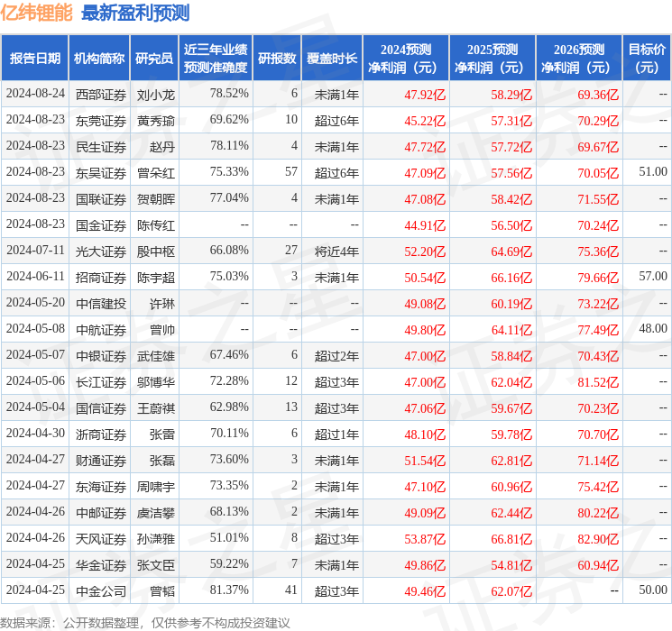672x631 pixels.
Task: Click analyst name 王蔚祺
Action: pyautogui.click(x=155, y=408)
